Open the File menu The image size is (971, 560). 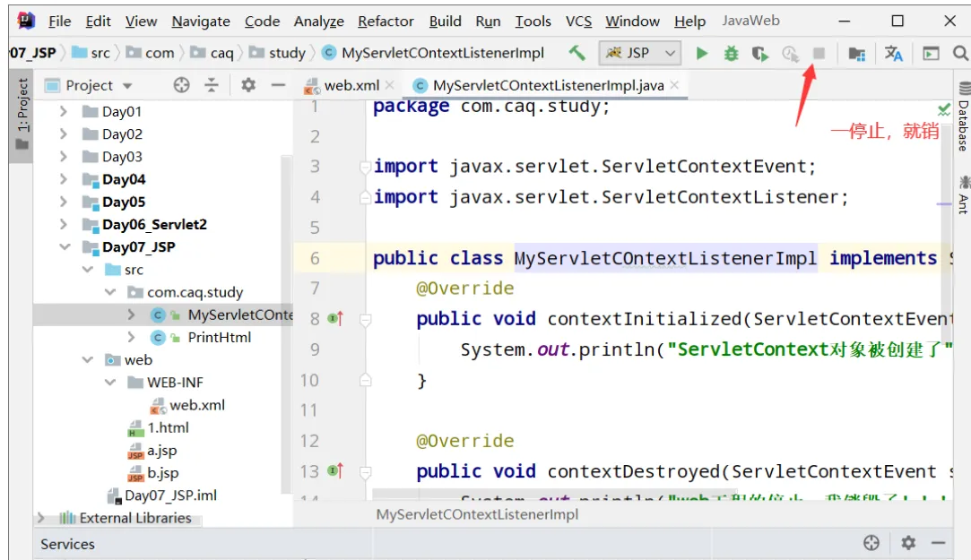[x=59, y=22]
